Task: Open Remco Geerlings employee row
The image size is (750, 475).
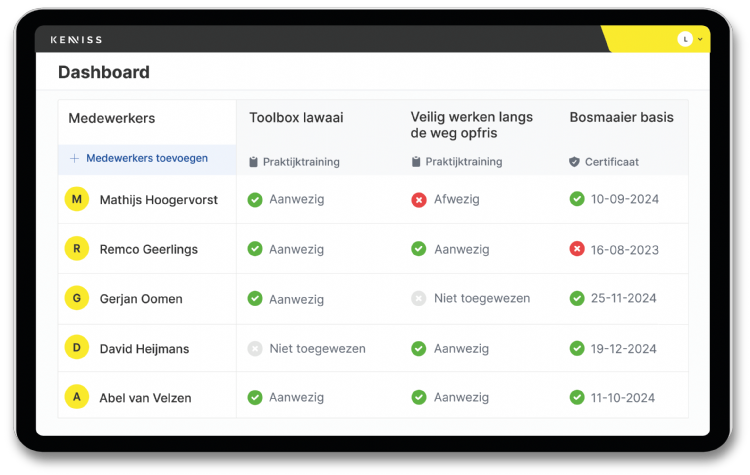Action: click(148, 249)
